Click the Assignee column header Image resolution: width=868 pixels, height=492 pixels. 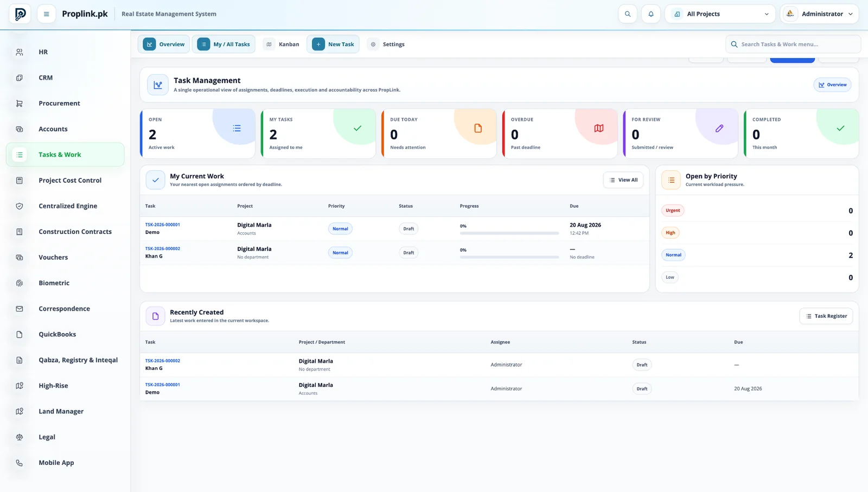pos(500,342)
